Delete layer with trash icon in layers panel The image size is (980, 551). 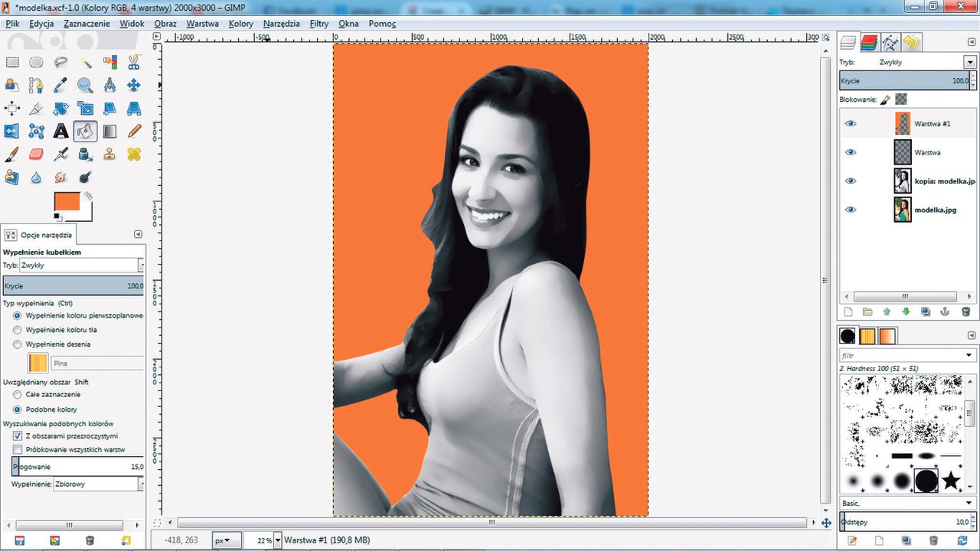(x=965, y=312)
